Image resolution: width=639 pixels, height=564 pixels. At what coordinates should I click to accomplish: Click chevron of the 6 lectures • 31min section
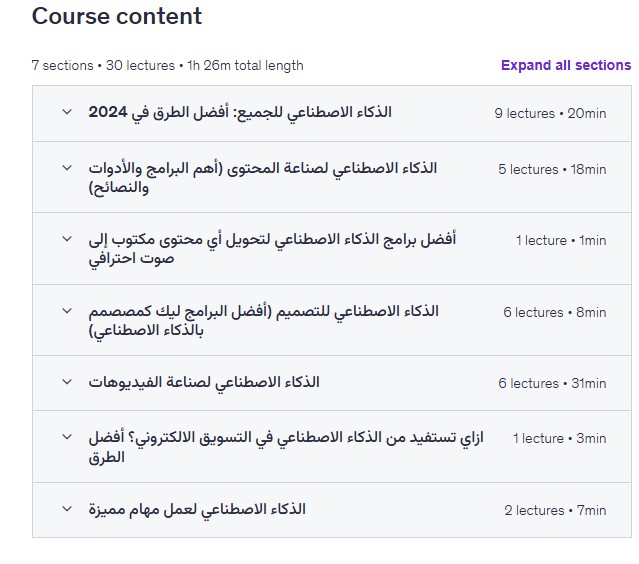67,382
